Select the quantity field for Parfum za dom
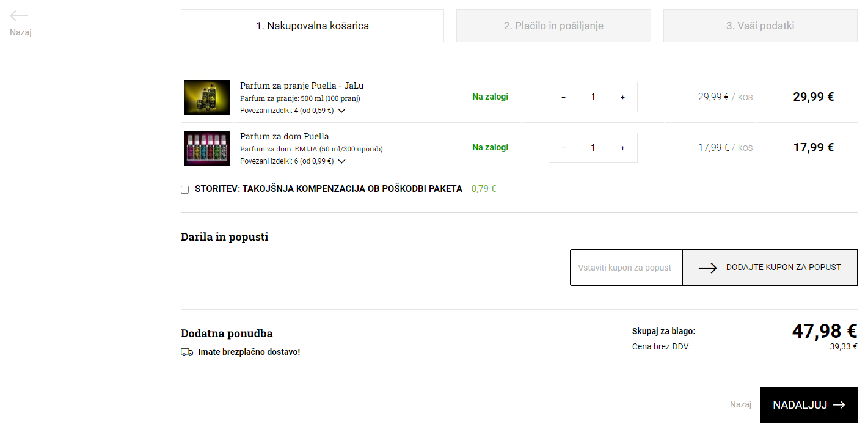Screen dimensions: 868x438 click(593, 148)
